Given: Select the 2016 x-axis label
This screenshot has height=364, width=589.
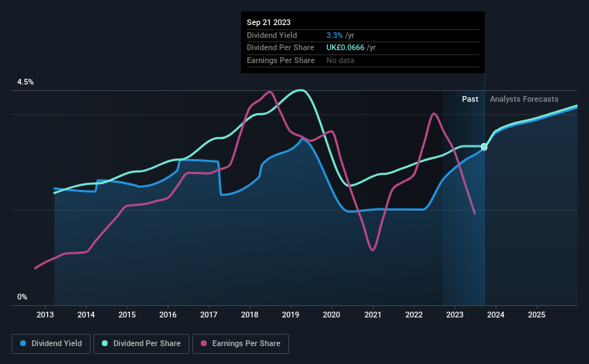Looking at the screenshot, I should click(x=168, y=315).
